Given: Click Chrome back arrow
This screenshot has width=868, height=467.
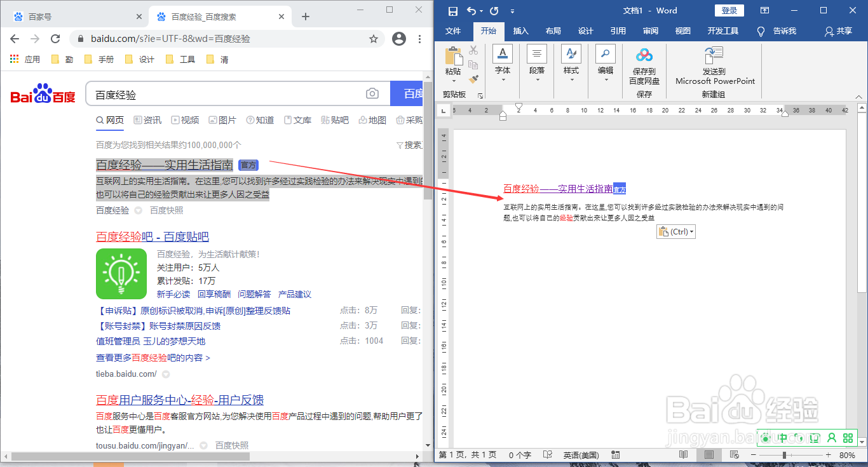Looking at the screenshot, I should pos(15,39).
